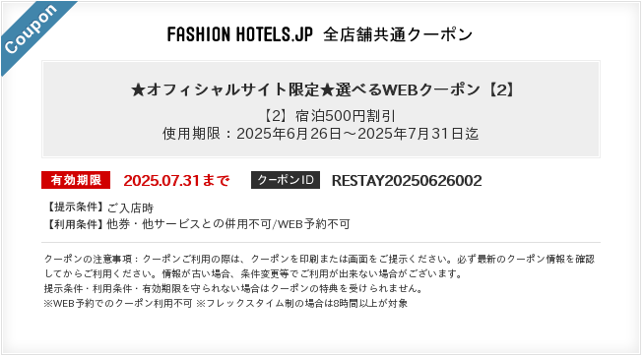Click the 【利用条件】 label
644x356 pixels.
point(75,224)
